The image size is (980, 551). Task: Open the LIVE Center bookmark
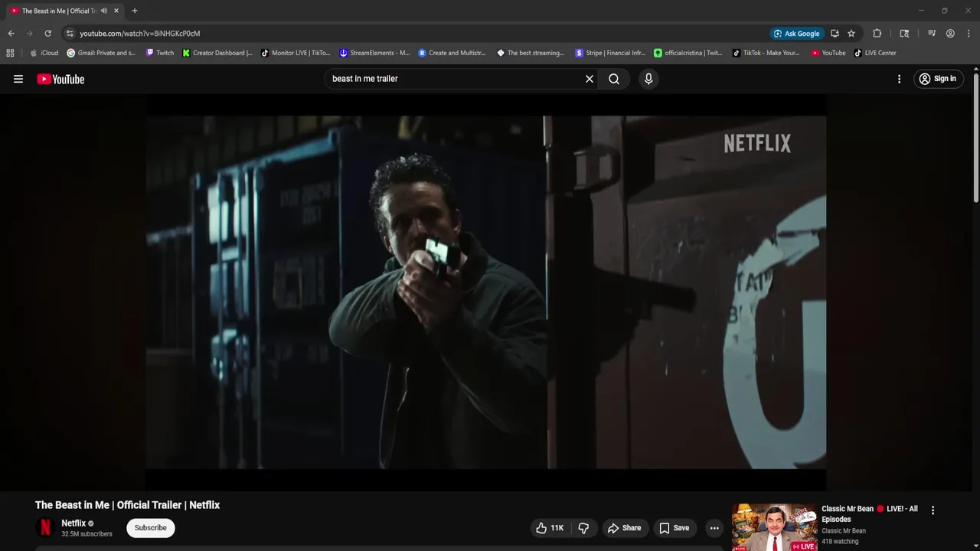(x=875, y=53)
